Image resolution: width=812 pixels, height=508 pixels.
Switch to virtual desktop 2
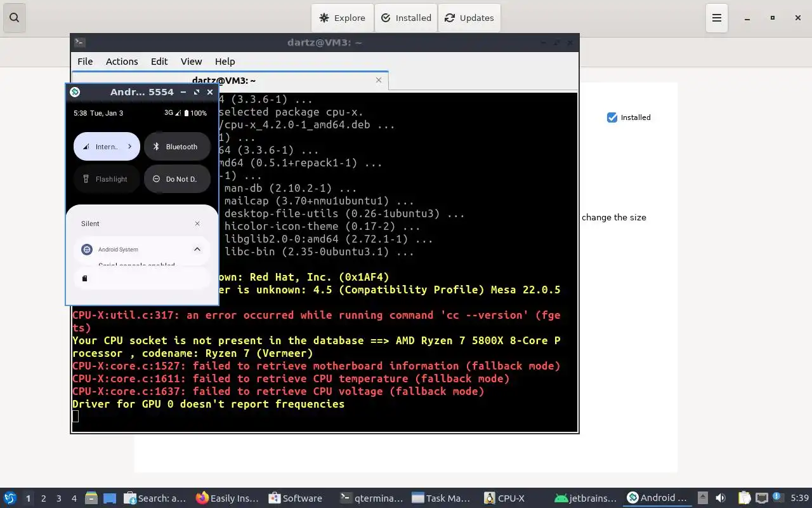click(x=43, y=498)
